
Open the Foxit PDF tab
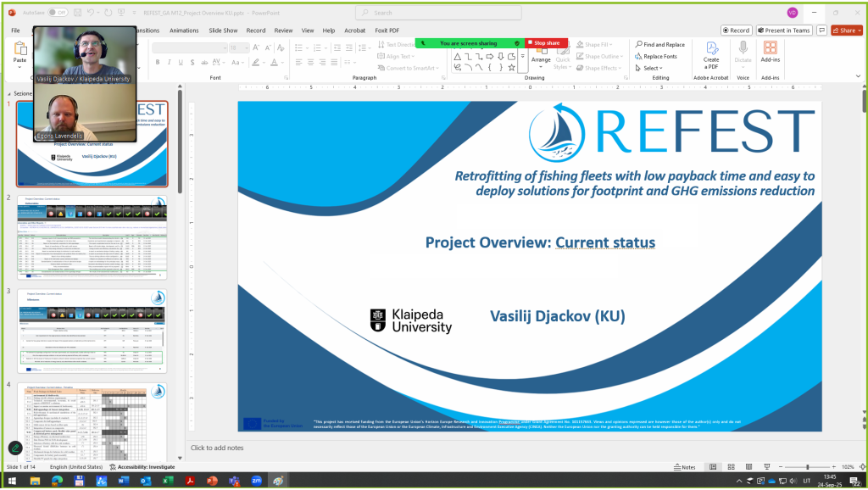click(387, 31)
